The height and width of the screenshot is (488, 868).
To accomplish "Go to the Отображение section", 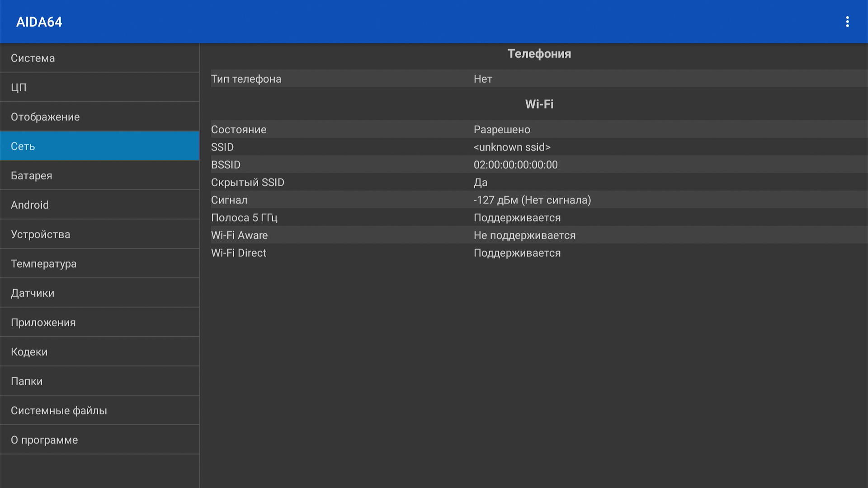I will pyautogui.click(x=99, y=117).
